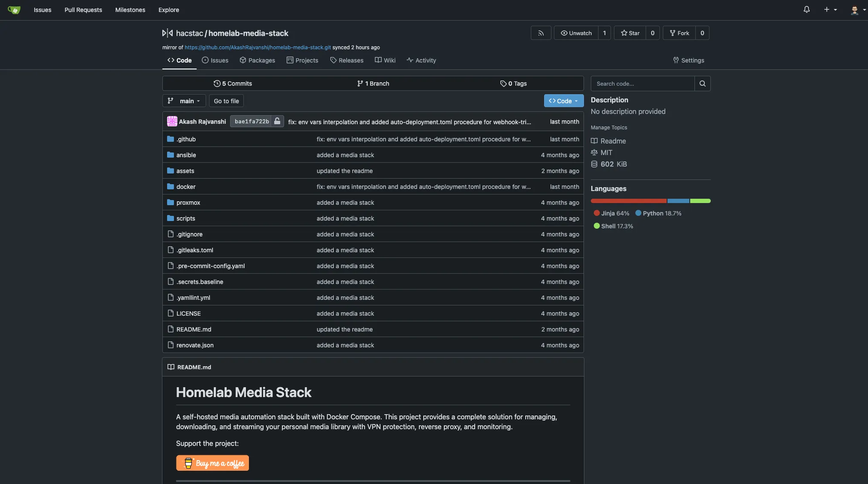868x484 pixels.
Task: Open the .github folder
Action: 186,139
